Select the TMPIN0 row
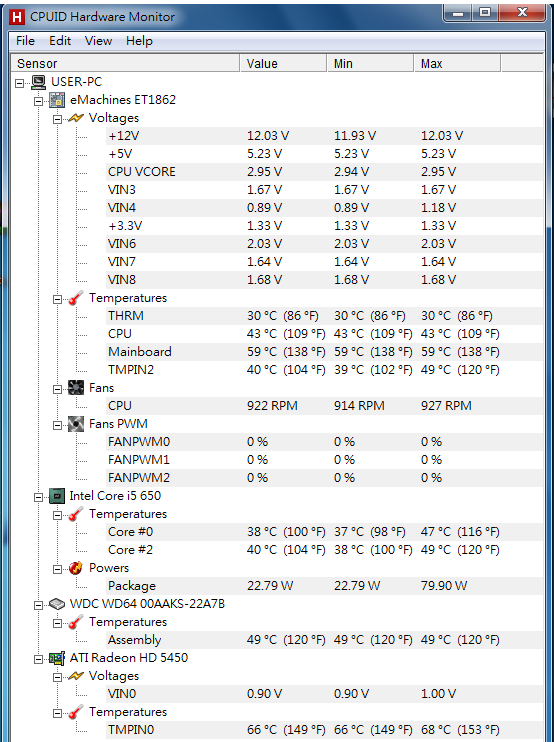This screenshot has width=554, height=742. point(325,730)
